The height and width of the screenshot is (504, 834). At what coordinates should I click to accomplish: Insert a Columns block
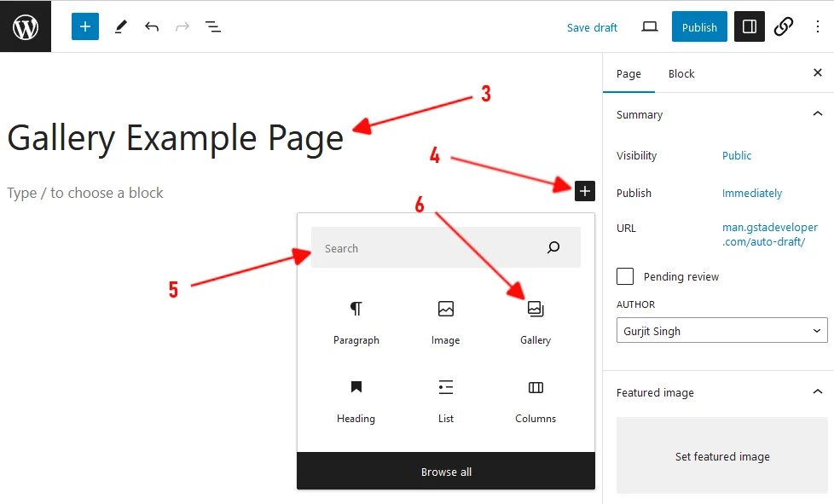tap(536, 400)
